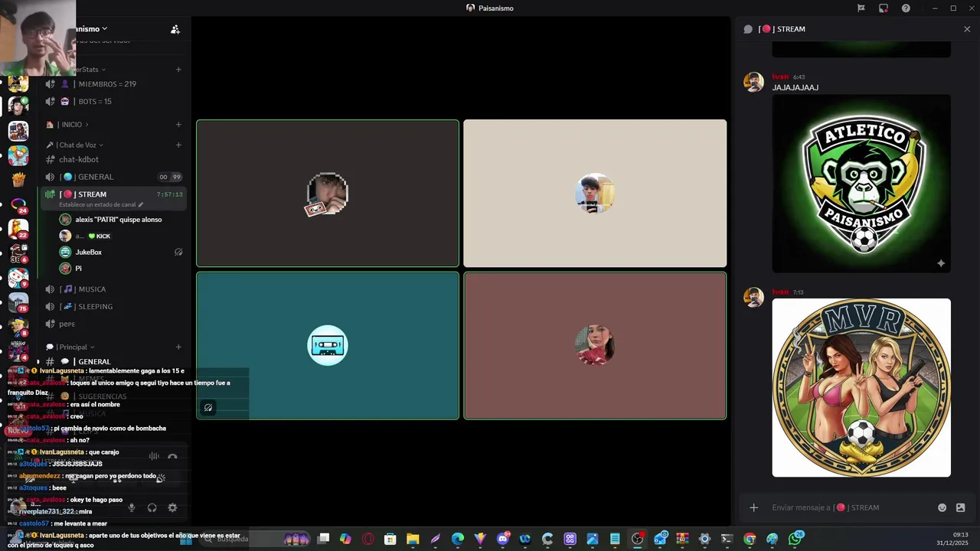Open File Explorer in the taskbar
Viewport: 980px width, 551px height.
(413, 539)
